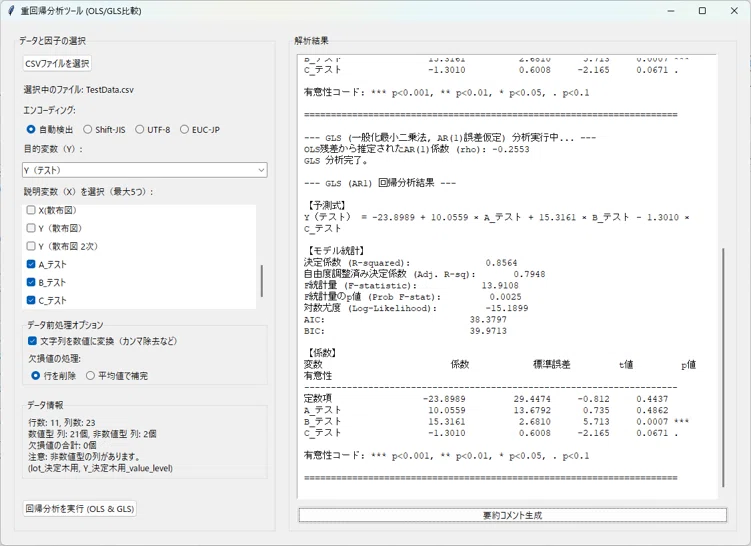Click the AIC value 38.3797
The height and width of the screenshot is (546, 751).
pos(488,319)
